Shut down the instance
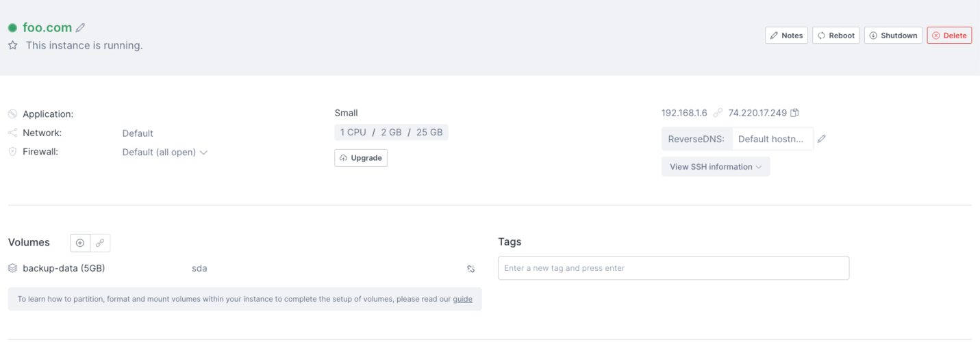The image size is (980, 342). (893, 36)
